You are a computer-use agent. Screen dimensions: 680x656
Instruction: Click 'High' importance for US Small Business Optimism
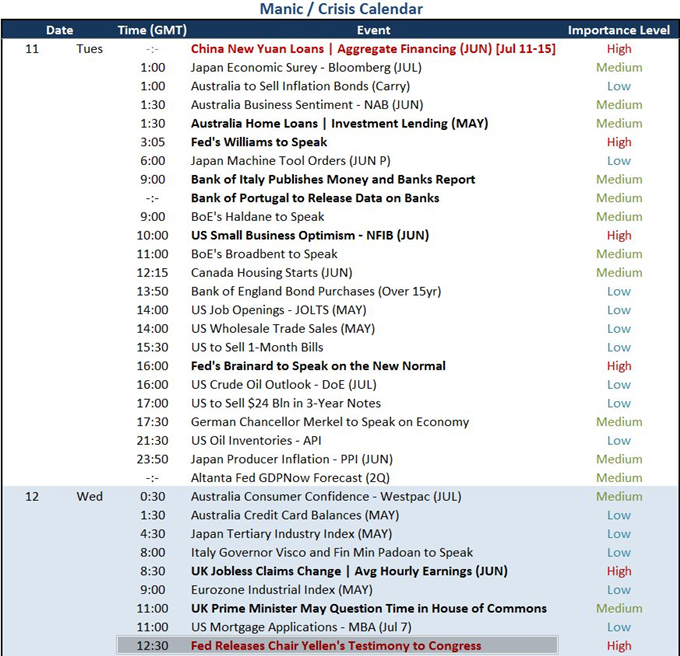619,235
